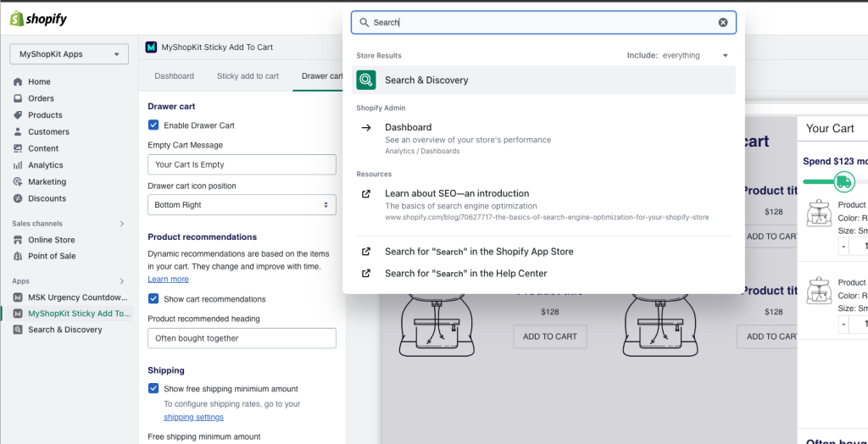Click the free shipping truck icon

(x=844, y=181)
